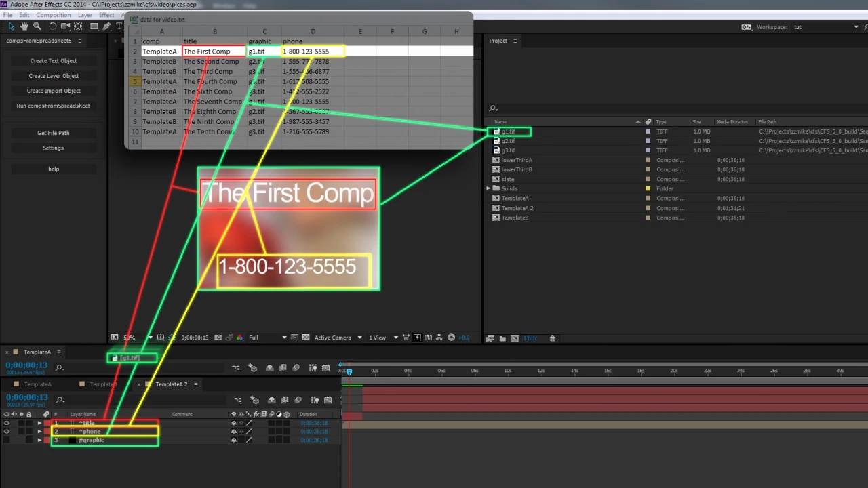The height and width of the screenshot is (488, 868).
Task: Click the Frame Blending composition switch
Action: [284, 399]
